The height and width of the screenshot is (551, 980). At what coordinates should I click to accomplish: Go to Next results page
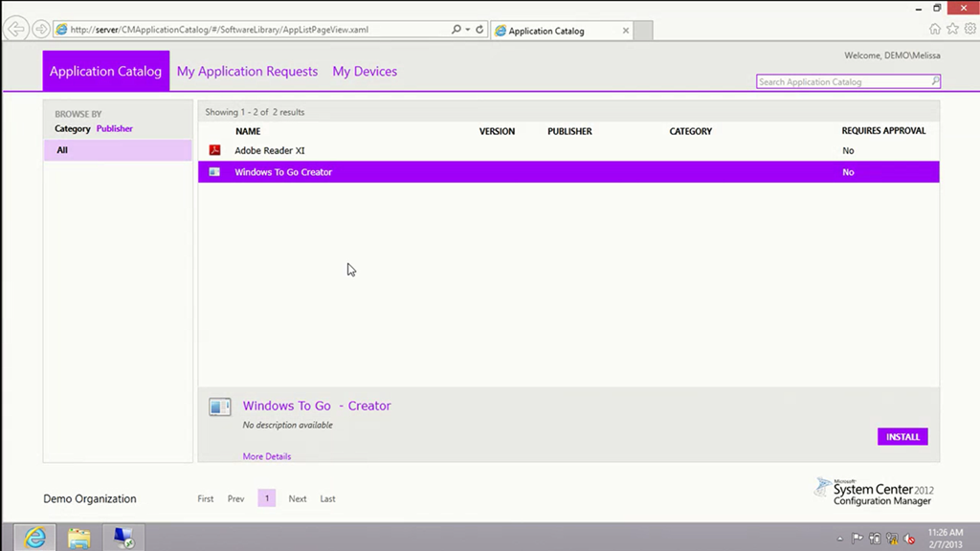(298, 498)
